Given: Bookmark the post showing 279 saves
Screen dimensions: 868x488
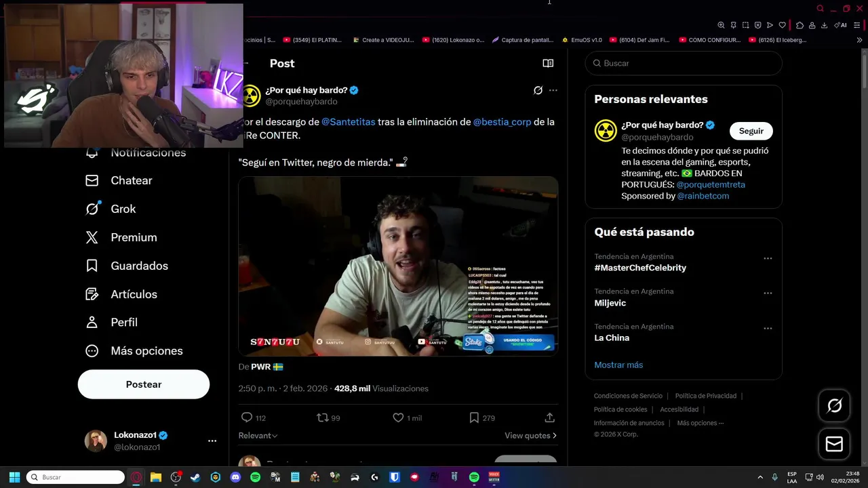Looking at the screenshot, I should click(474, 418).
